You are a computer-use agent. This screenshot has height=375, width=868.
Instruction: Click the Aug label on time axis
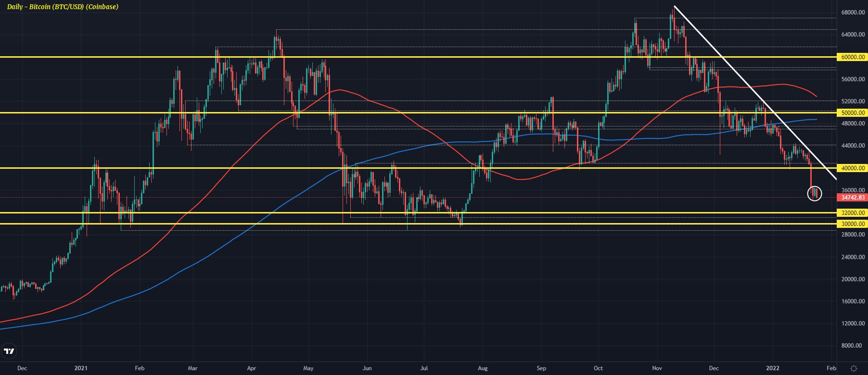click(x=483, y=368)
